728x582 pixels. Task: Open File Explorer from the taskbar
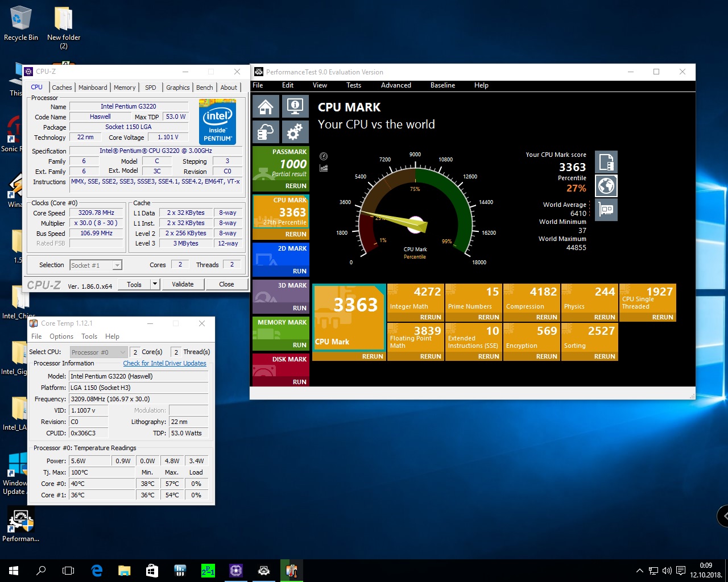click(125, 570)
